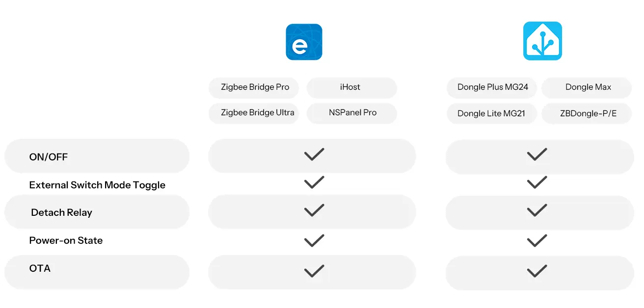The width and height of the screenshot is (644, 308).
Task: Click the eWeLink app logo icon
Action: 304,42
